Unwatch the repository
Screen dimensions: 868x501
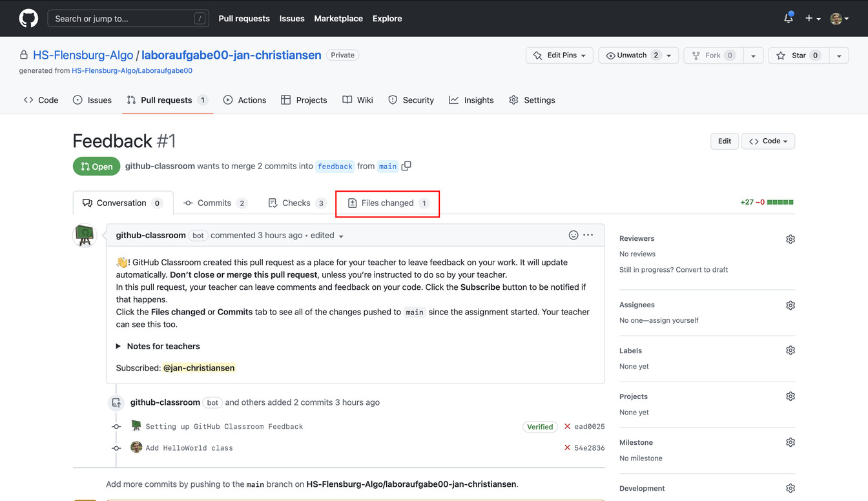[630, 56]
